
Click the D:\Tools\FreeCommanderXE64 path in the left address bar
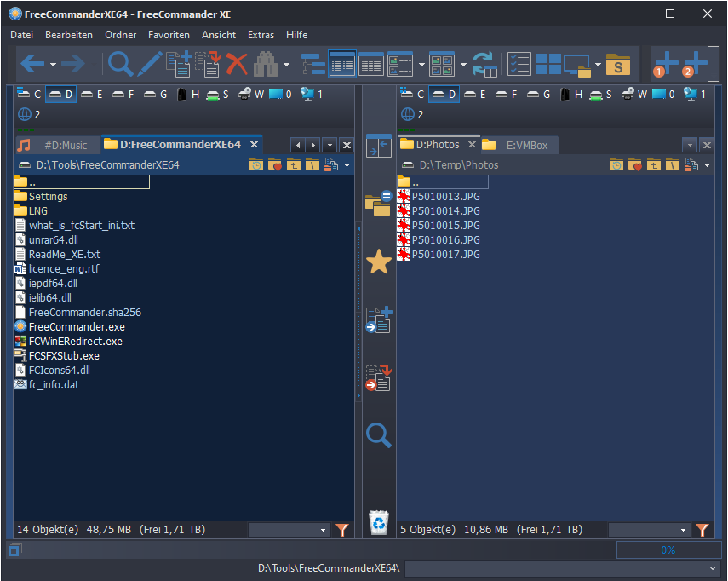point(108,165)
